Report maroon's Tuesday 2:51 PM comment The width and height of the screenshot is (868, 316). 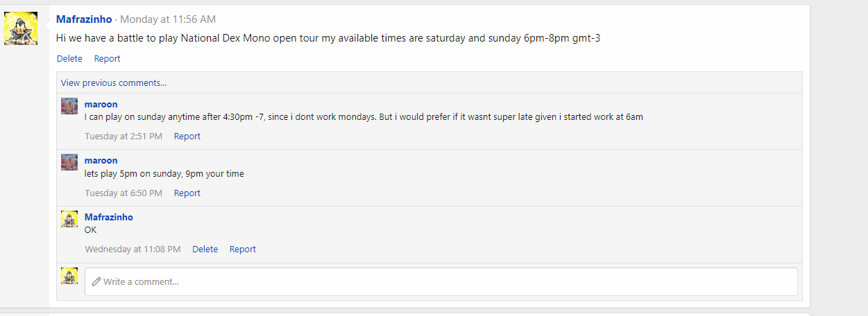[x=187, y=137]
